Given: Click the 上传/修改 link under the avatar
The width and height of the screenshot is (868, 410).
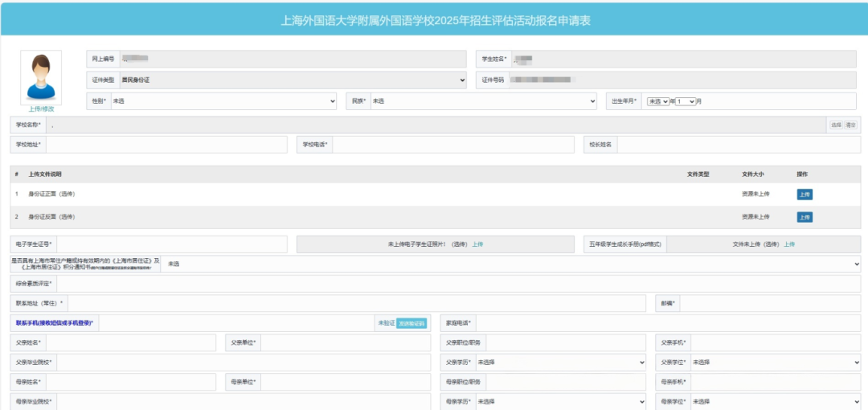Looking at the screenshot, I should pos(41,109).
